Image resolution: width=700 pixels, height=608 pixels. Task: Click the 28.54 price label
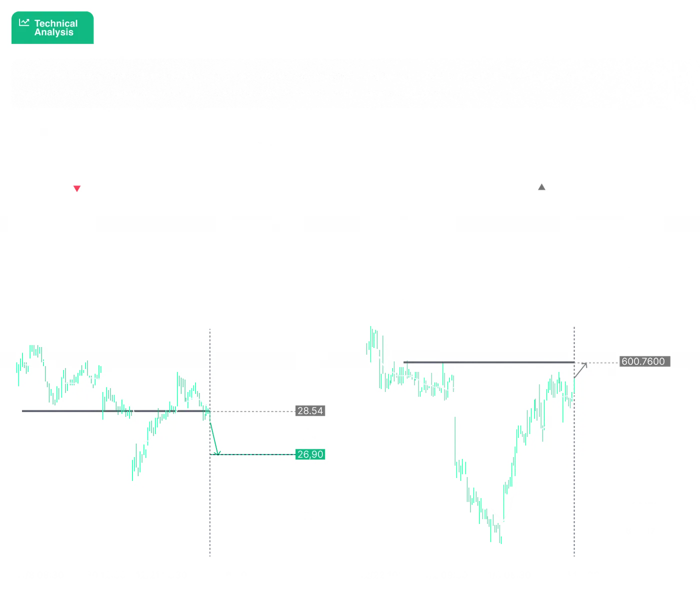click(x=310, y=411)
